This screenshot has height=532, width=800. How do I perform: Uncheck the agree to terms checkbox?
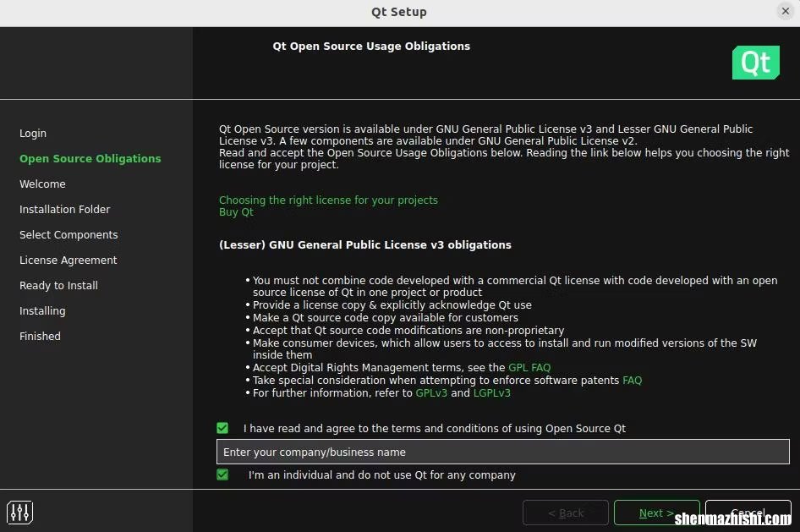[222, 428]
